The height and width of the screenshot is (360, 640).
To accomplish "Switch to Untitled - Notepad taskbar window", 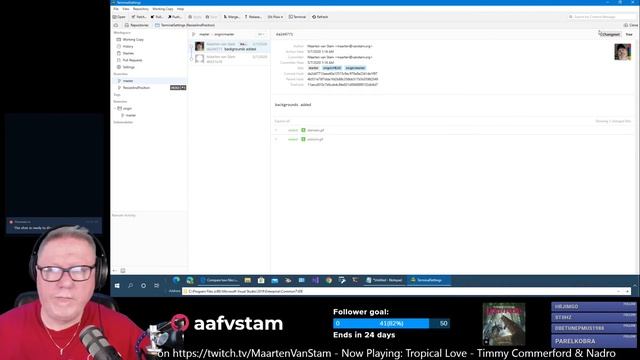I will 384,280.
